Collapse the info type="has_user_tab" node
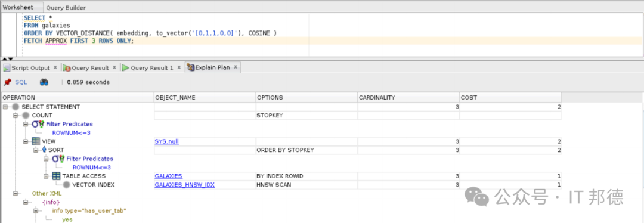Image resolution: width=644 pixels, height=223 pixels. point(36,210)
